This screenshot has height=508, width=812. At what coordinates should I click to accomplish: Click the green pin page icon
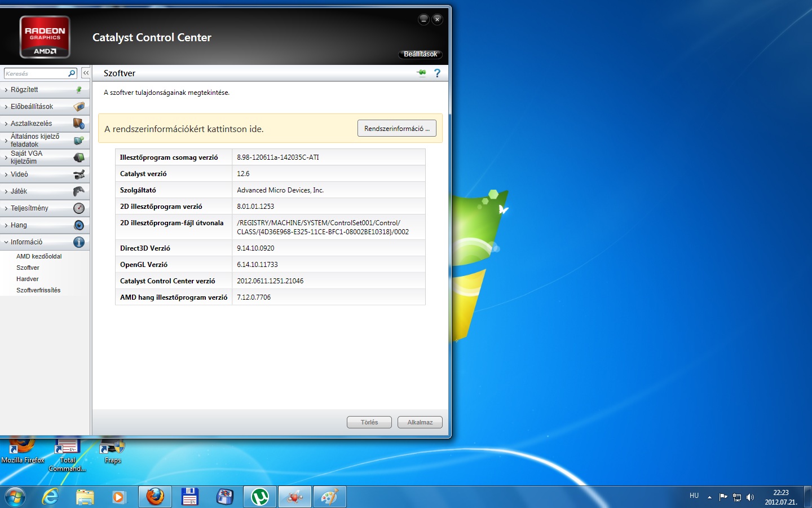421,73
